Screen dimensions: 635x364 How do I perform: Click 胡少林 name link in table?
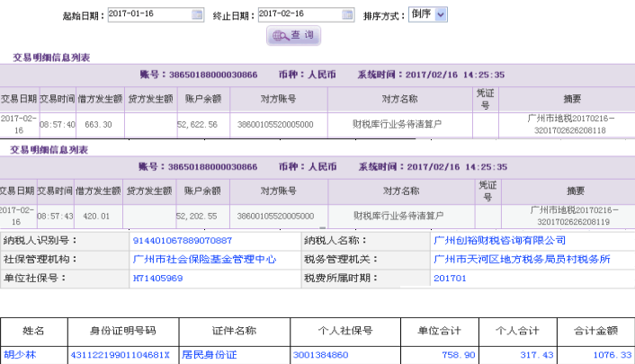click(x=19, y=355)
